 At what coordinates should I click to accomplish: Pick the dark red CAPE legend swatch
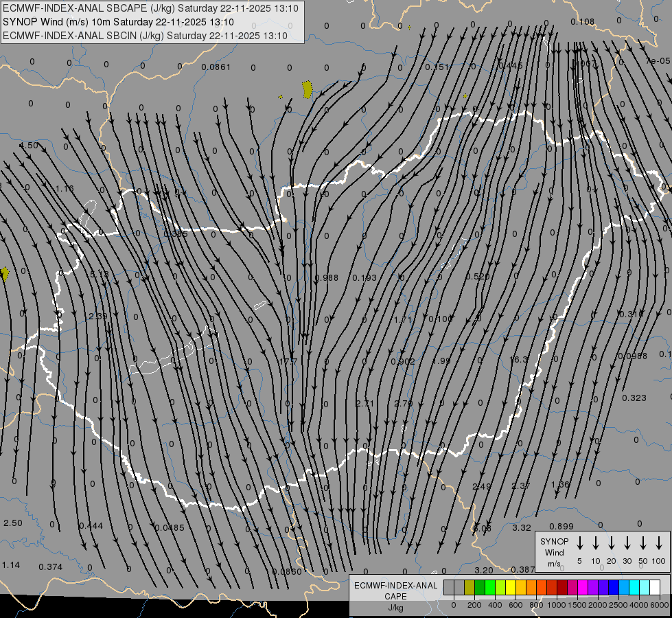(x=562, y=588)
